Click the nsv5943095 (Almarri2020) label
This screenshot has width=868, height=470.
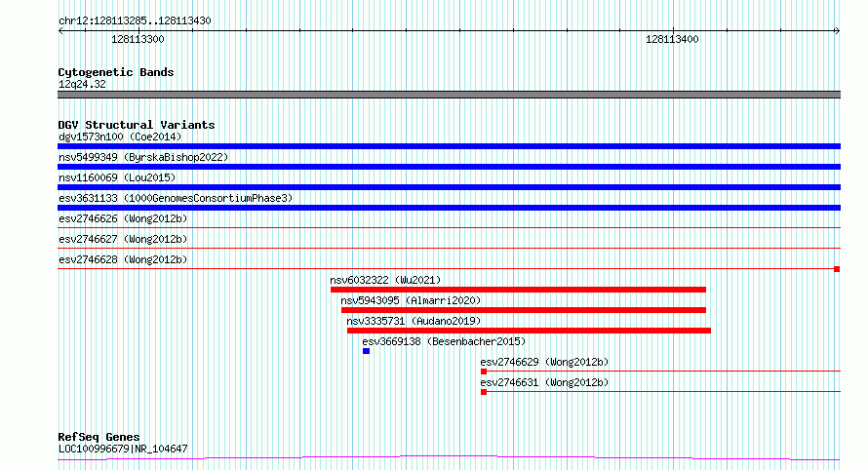point(411,300)
